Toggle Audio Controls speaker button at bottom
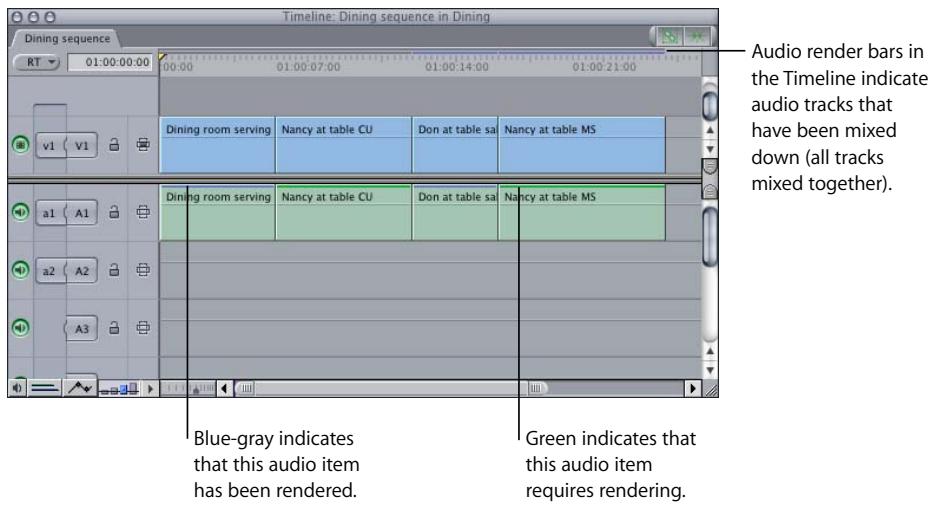The image size is (935, 506). (x=17, y=389)
